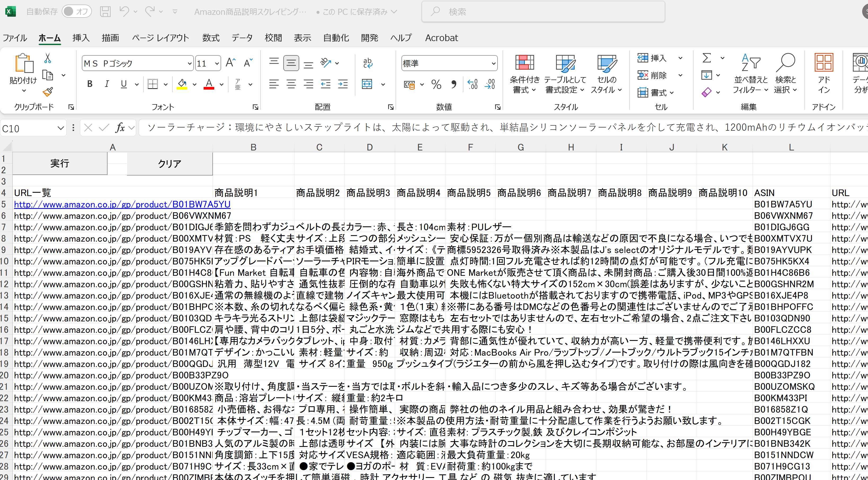
Task: Open Sort & Filter (並べ替えとフィルター) menu
Action: [751, 74]
